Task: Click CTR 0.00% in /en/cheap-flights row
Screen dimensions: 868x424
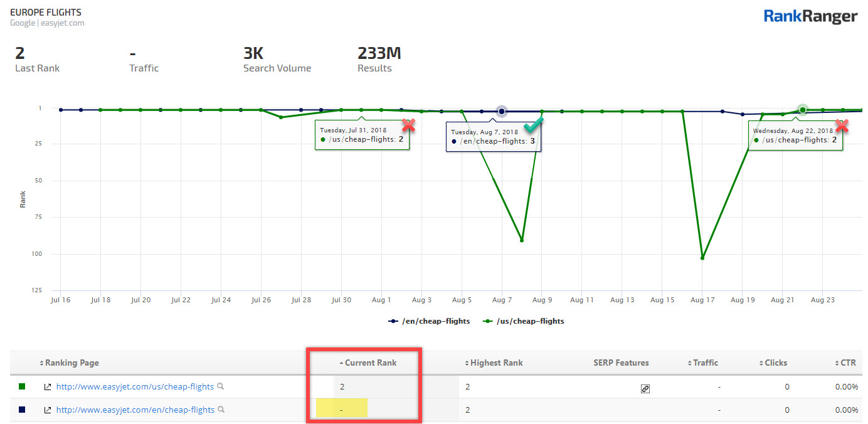Action: tap(847, 410)
